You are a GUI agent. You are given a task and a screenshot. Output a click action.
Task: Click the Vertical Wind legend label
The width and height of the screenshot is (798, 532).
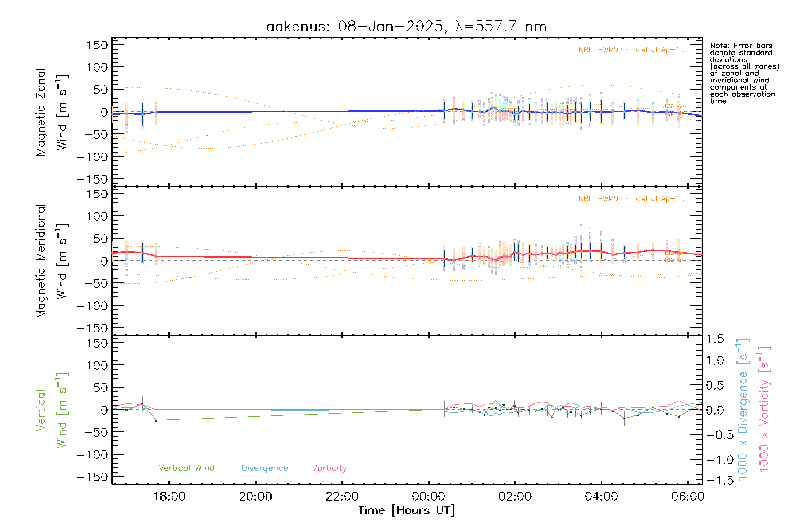coord(186,468)
